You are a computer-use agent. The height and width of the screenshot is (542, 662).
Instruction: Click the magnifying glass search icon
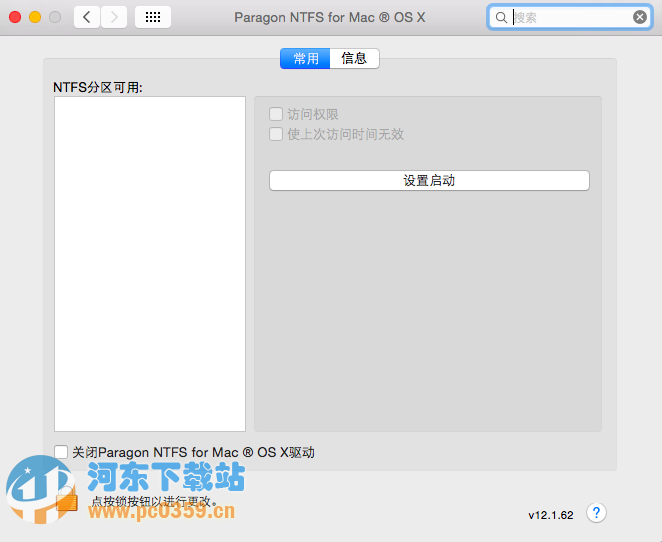click(501, 18)
